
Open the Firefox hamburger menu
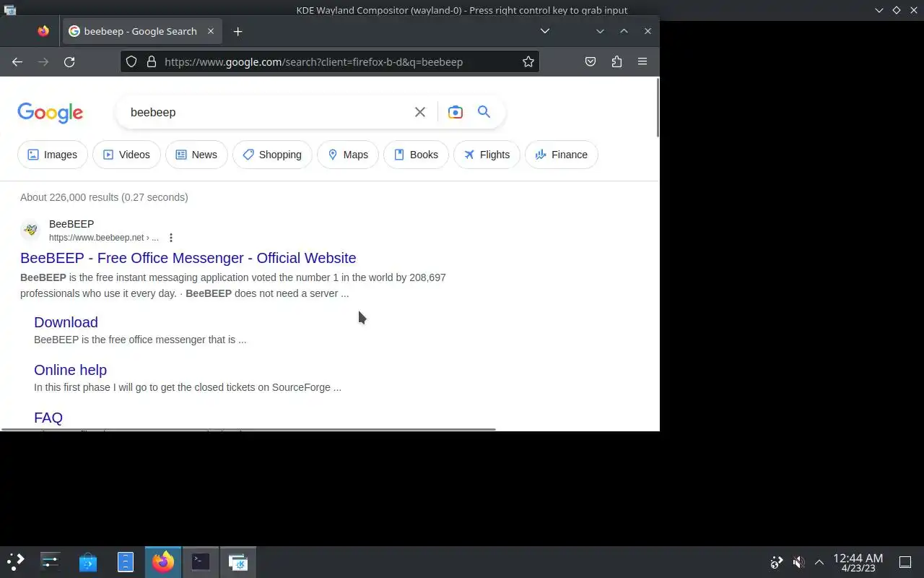coord(642,62)
